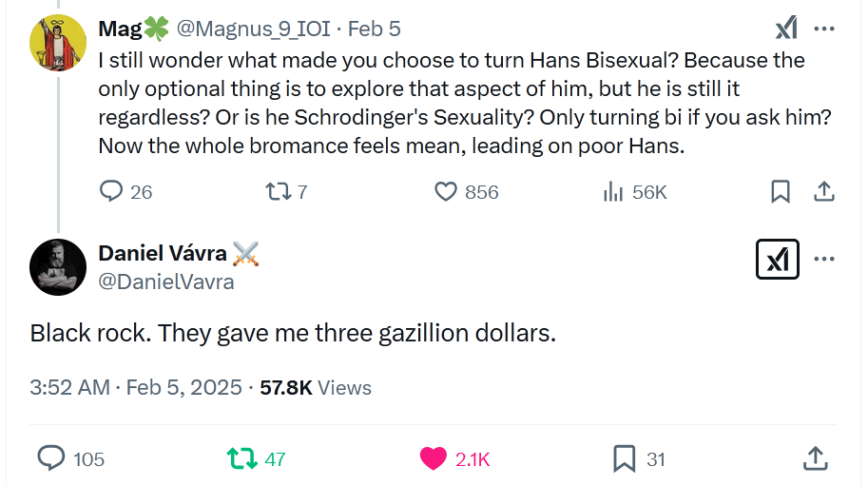Open Mag's tarot card profile picture

(x=59, y=43)
